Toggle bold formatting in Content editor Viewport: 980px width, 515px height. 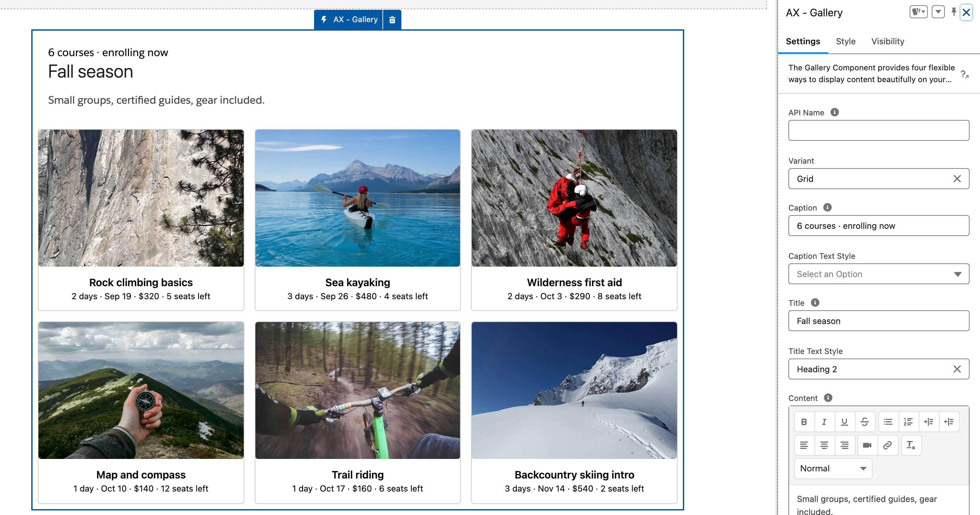pos(804,422)
